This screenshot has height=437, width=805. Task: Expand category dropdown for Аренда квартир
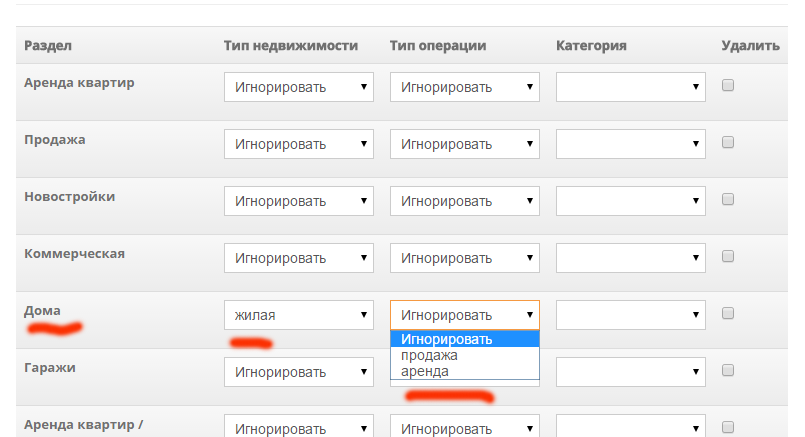click(x=630, y=87)
